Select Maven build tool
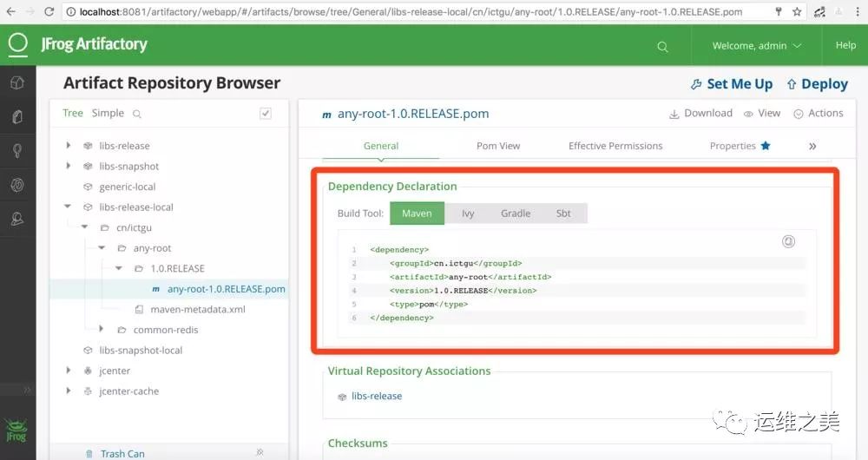 point(417,214)
